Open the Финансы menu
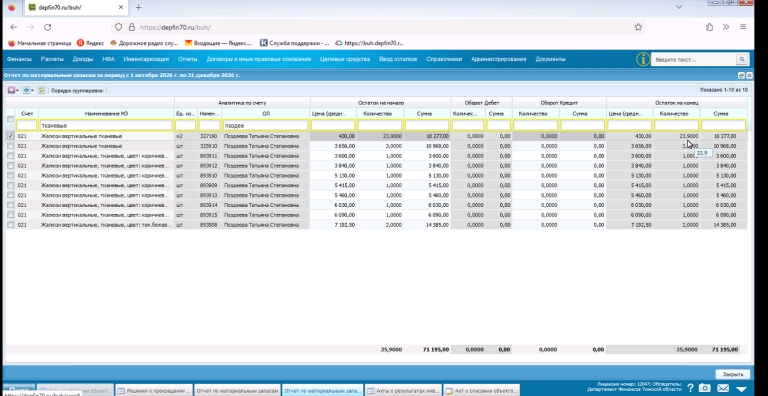 click(19, 59)
